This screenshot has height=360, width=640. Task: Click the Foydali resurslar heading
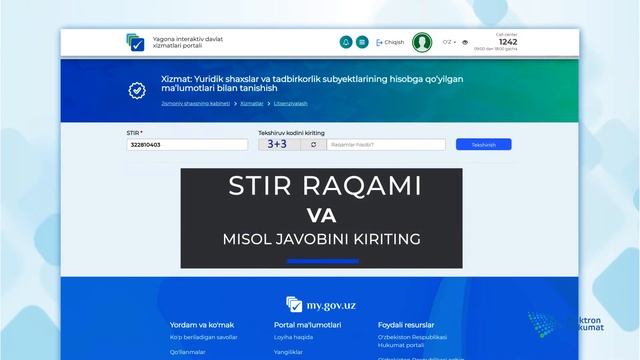[406, 325]
